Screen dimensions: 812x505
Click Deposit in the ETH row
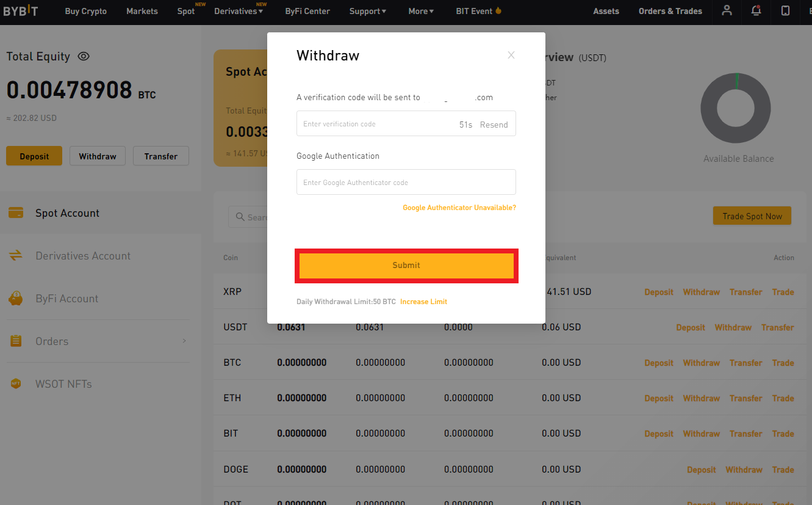pyautogui.click(x=659, y=398)
